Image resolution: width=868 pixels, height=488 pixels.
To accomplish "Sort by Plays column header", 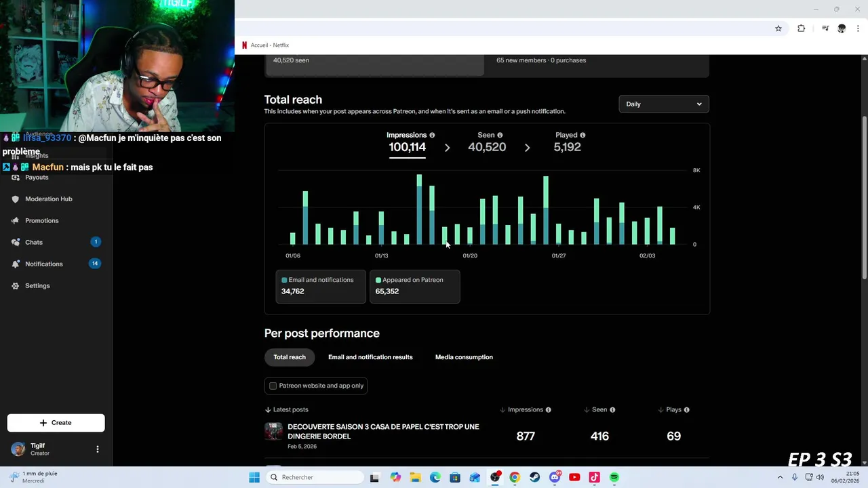I will tap(673, 410).
